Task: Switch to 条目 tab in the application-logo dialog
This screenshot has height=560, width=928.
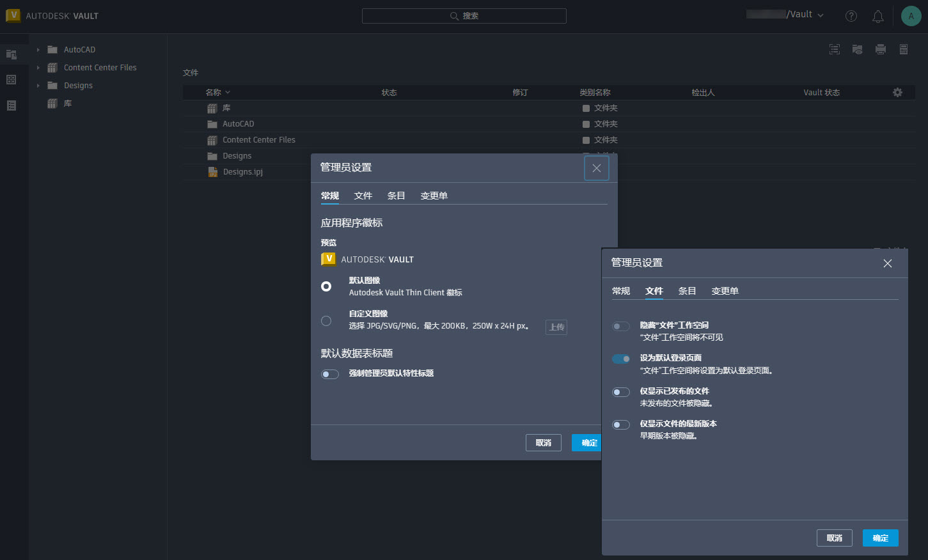Action: click(397, 196)
